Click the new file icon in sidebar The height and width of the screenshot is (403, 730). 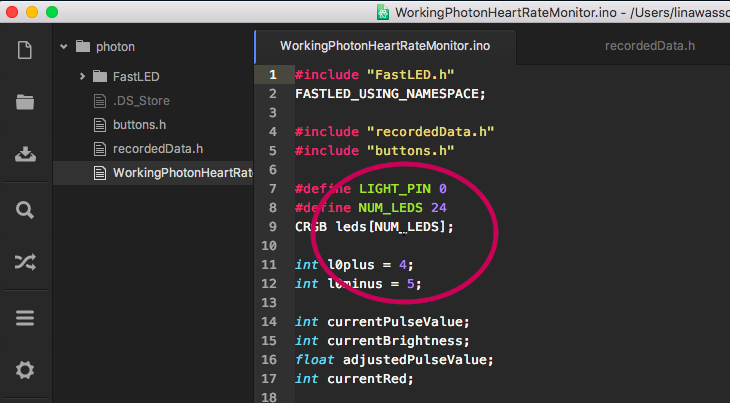tap(25, 50)
